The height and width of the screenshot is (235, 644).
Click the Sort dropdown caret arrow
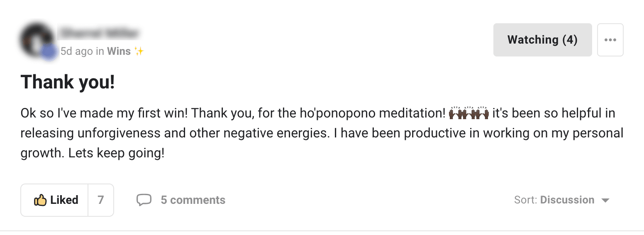click(x=605, y=201)
